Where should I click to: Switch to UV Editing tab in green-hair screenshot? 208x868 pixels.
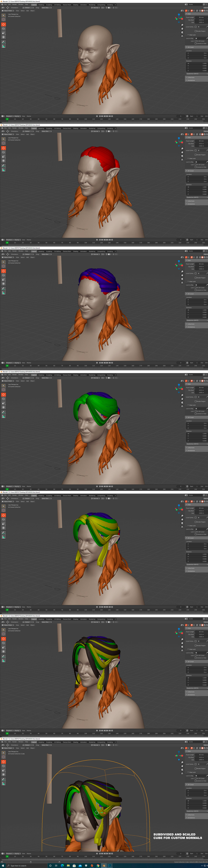(58, 375)
